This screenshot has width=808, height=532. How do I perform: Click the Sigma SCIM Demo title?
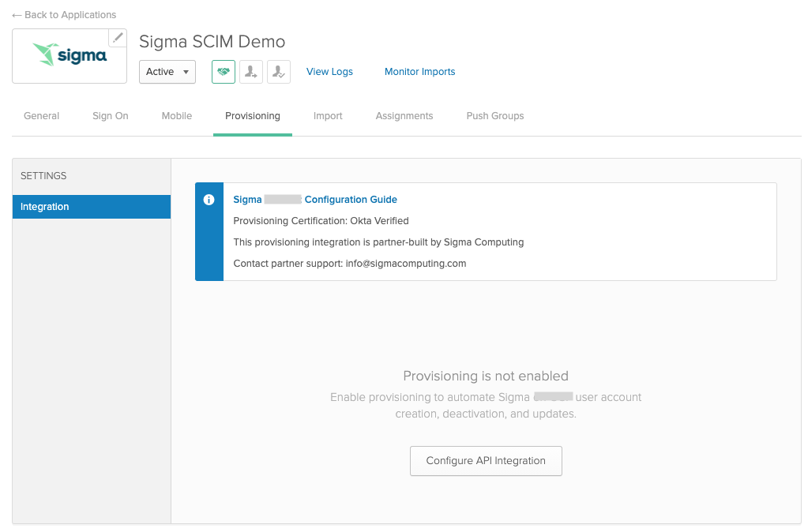pyautogui.click(x=212, y=42)
